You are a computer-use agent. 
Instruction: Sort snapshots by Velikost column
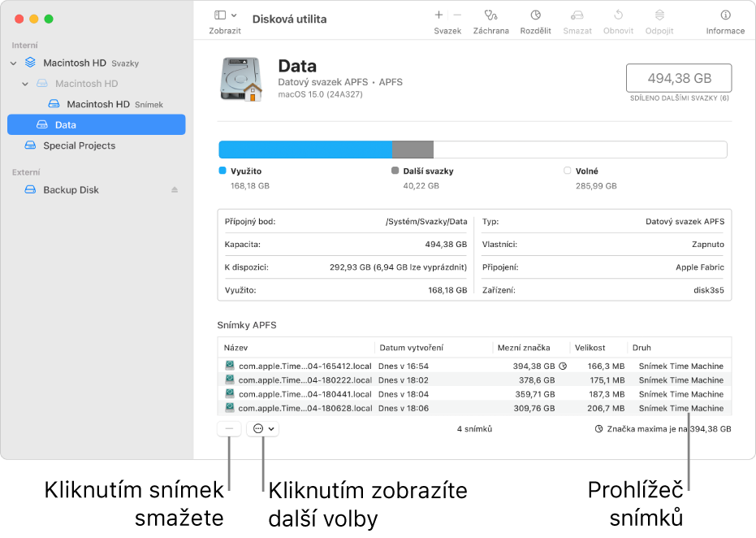[598, 347]
